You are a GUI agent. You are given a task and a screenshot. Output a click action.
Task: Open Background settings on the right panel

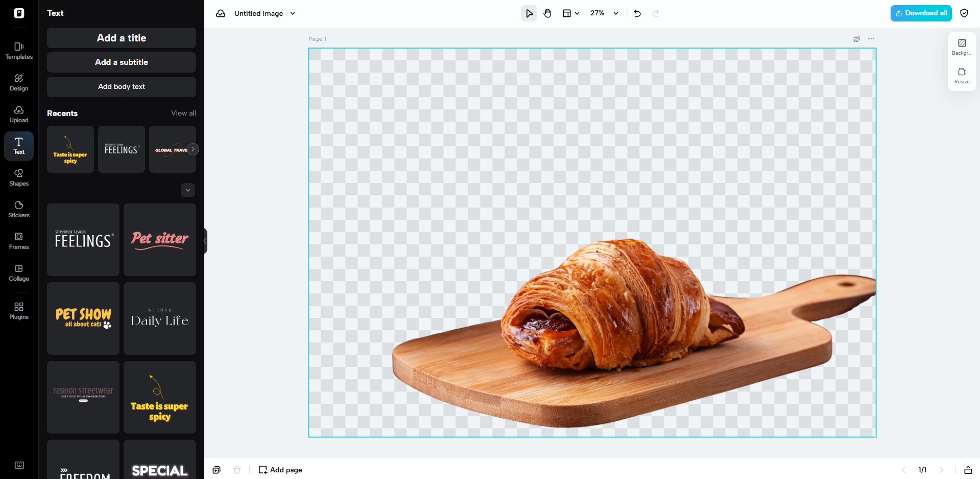pos(962,47)
